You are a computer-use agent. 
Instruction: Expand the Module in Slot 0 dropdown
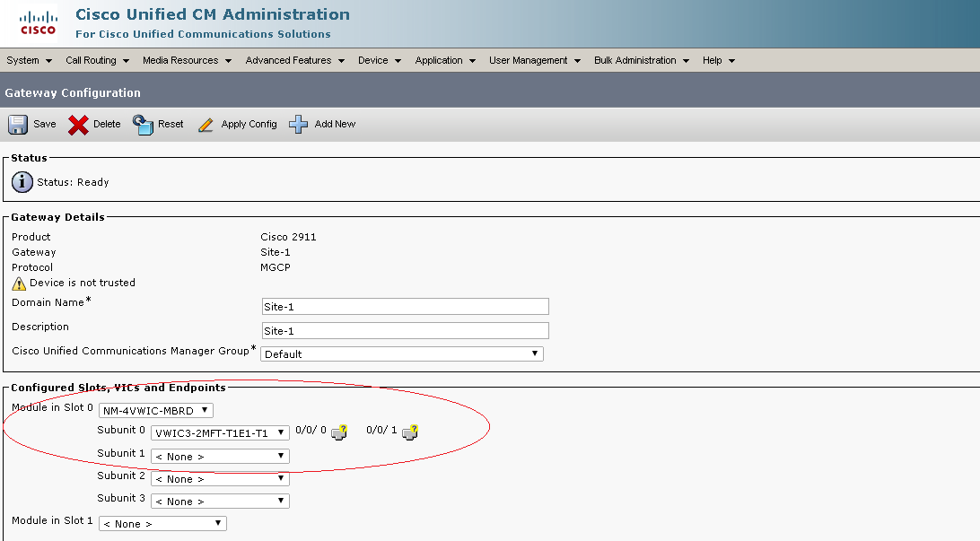click(156, 410)
